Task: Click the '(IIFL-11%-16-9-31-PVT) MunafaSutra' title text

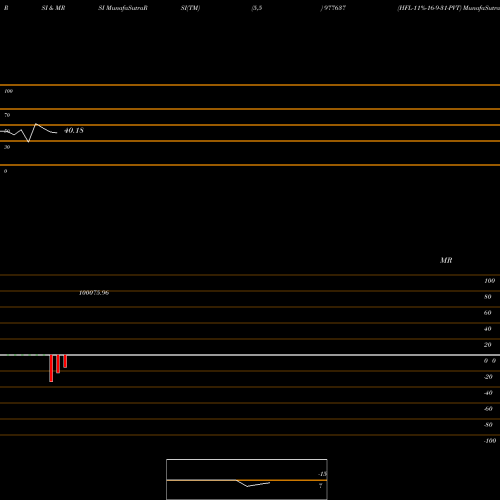Action: click(448, 8)
